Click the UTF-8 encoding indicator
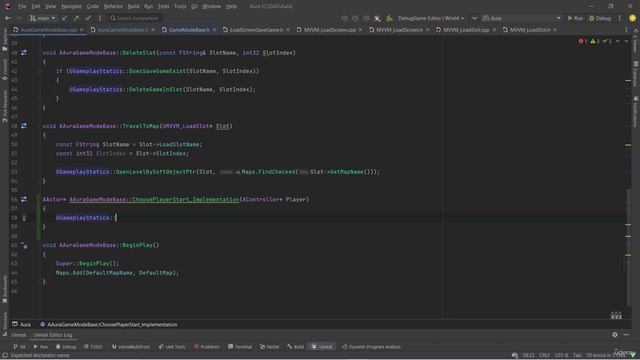640x360 pixels. tap(561, 356)
